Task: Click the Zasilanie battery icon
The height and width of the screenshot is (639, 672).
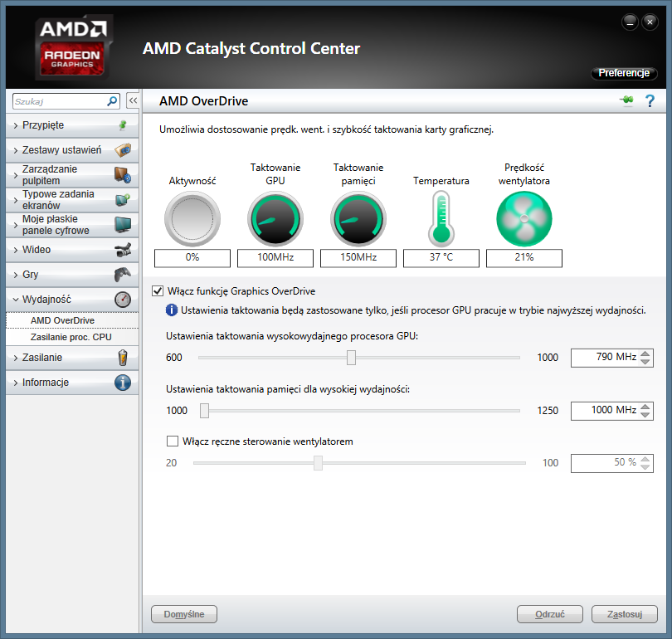Action: point(123,358)
